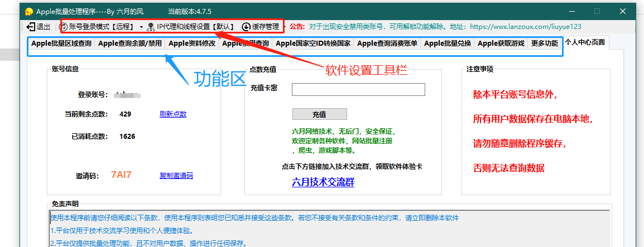Click the IP代理 network icon

(x=151, y=27)
